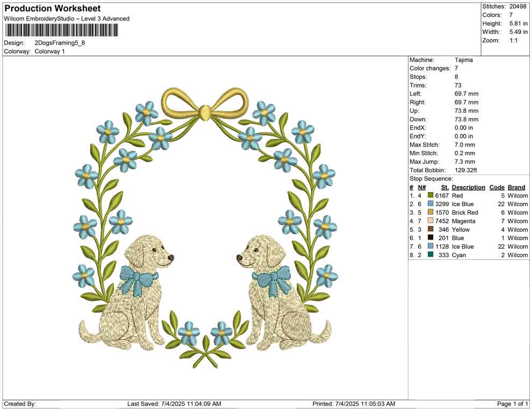Click the Stitches count '20498'
Image resolution: width=532 pixels, height=409 pixels.
coord(517,6)
